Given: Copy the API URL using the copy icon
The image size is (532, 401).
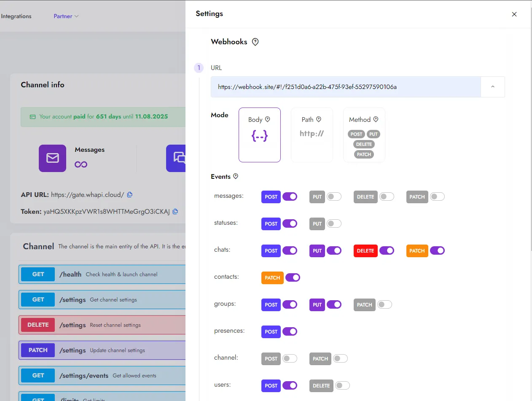Looking at the screenshot, I should coord(129,194).
